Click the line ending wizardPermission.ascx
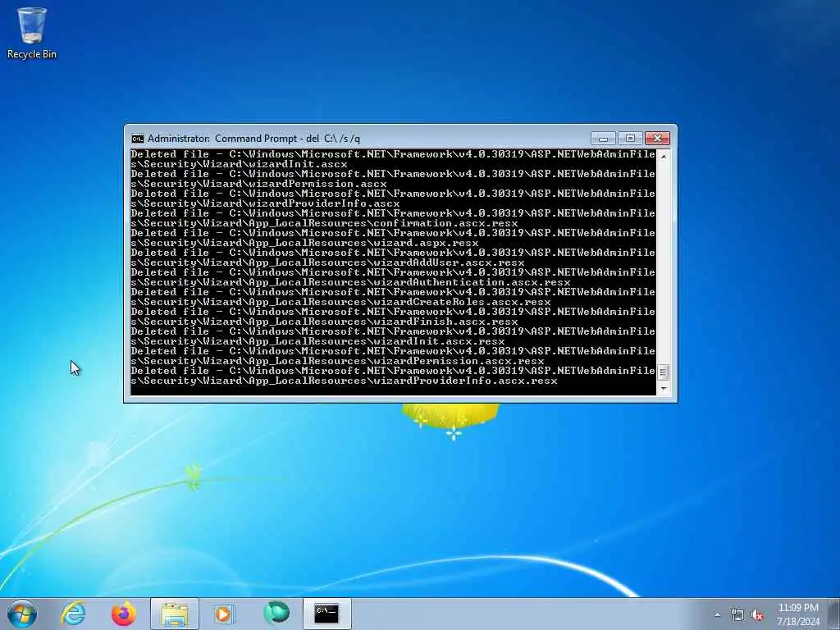 [258, 184]
